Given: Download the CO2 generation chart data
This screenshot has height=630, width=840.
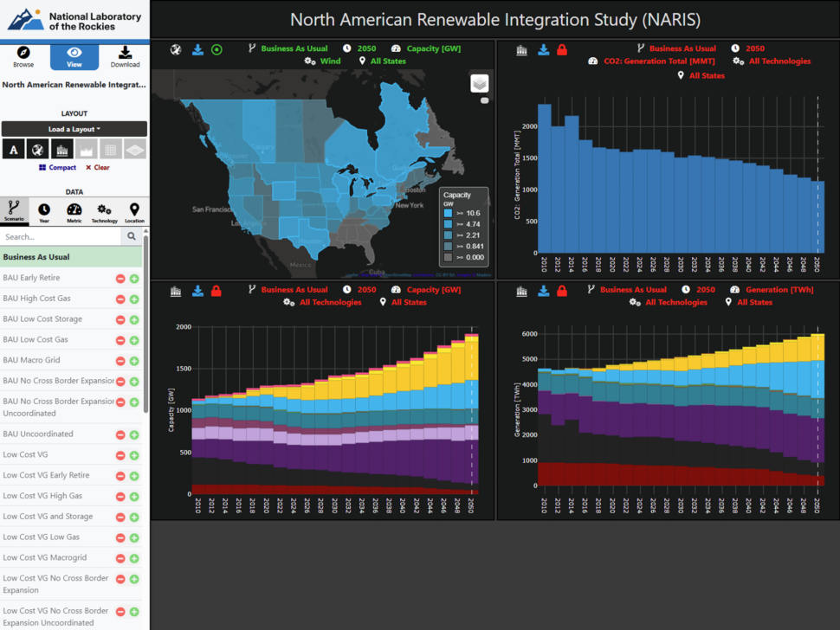Looking at the screenshot, I should pos(544,50).
